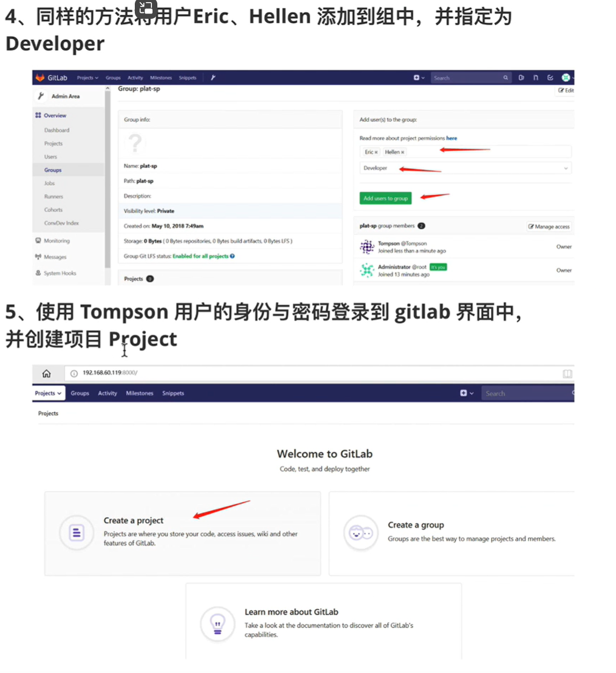This screenshot has height=673, width=616.
Task: Open Snippets in the Admin page navbar
Action: (x=187, y=78)
